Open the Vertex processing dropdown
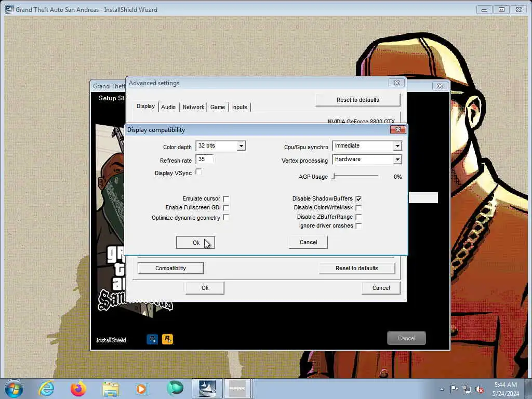 [x=397, y=159]
